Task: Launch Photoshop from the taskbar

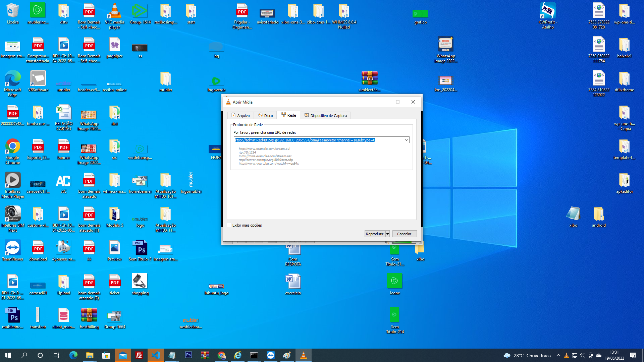Action: coord(188,355)
